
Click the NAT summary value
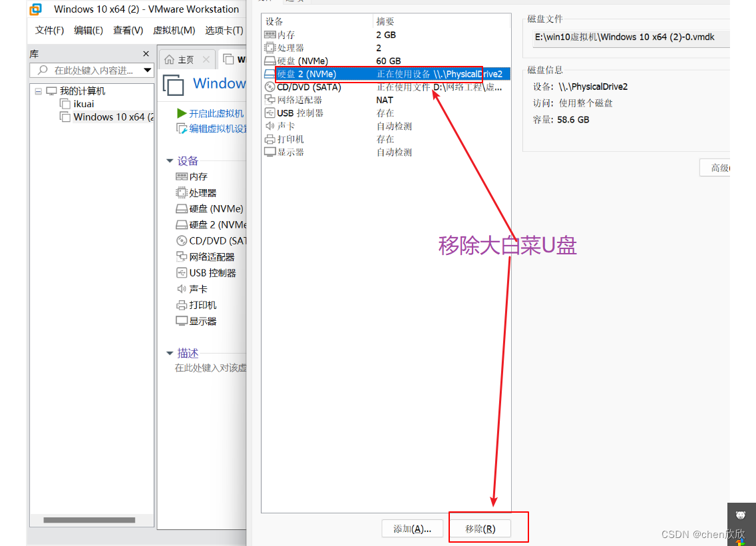384,100
